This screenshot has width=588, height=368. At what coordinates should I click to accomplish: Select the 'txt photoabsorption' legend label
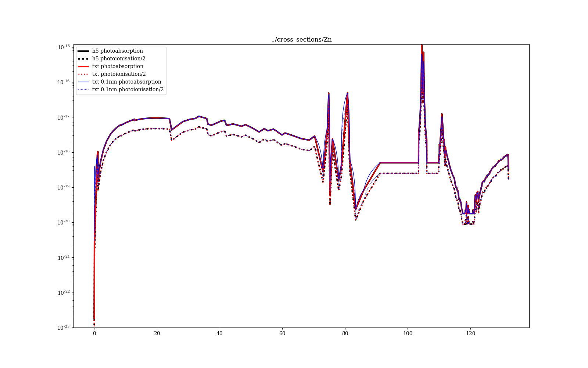(118, 66)
